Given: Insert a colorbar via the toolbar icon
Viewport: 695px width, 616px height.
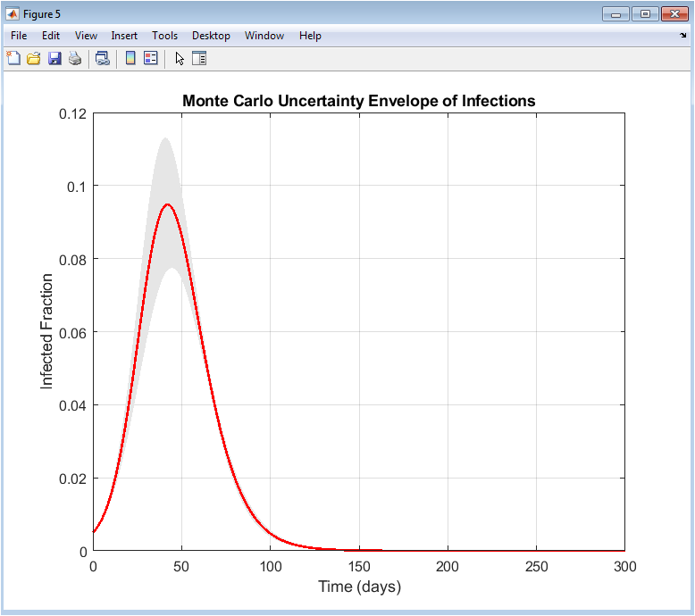Looking at the screenshot, I should 130,59.
